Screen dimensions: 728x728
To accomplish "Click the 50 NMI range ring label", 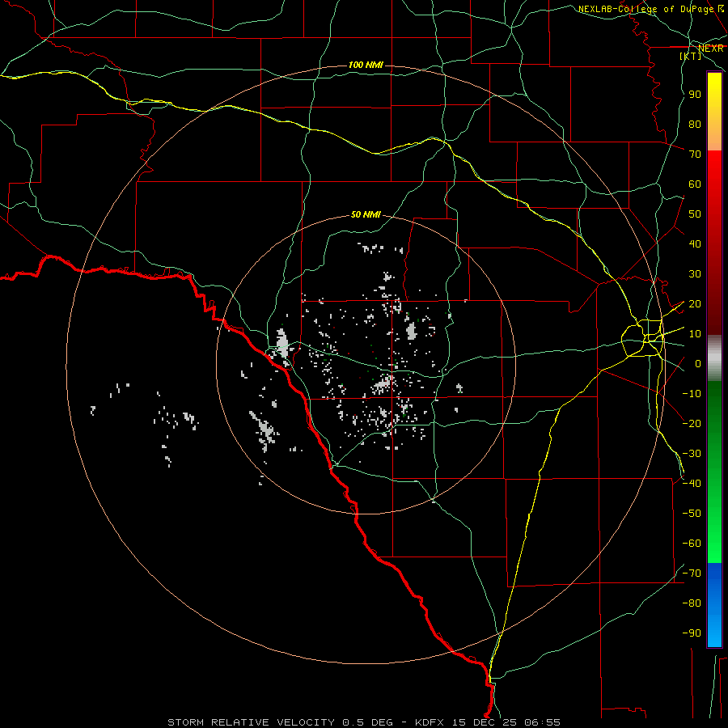I will (x=366, y=214).
